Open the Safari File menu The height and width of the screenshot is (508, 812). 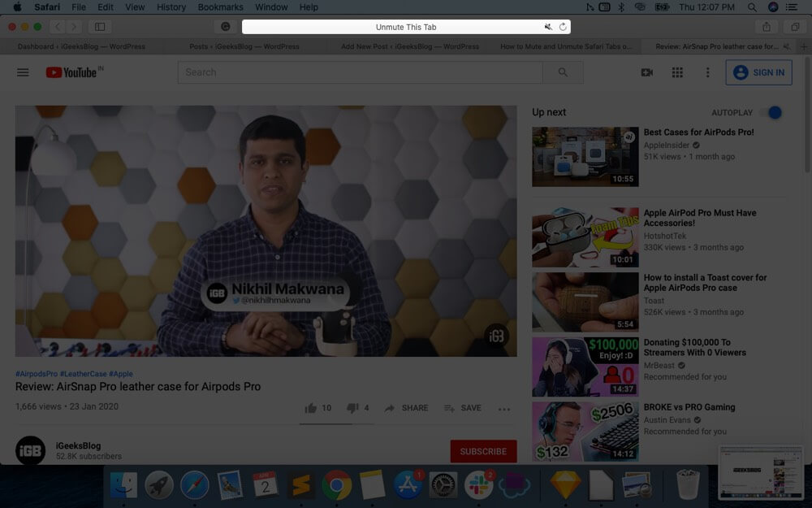point(79,7)
